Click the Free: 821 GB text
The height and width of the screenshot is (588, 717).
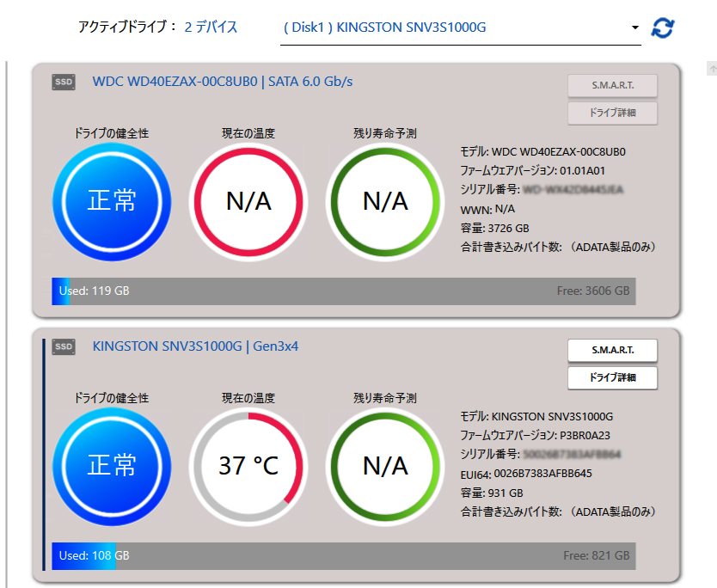[x=597, y=556]
